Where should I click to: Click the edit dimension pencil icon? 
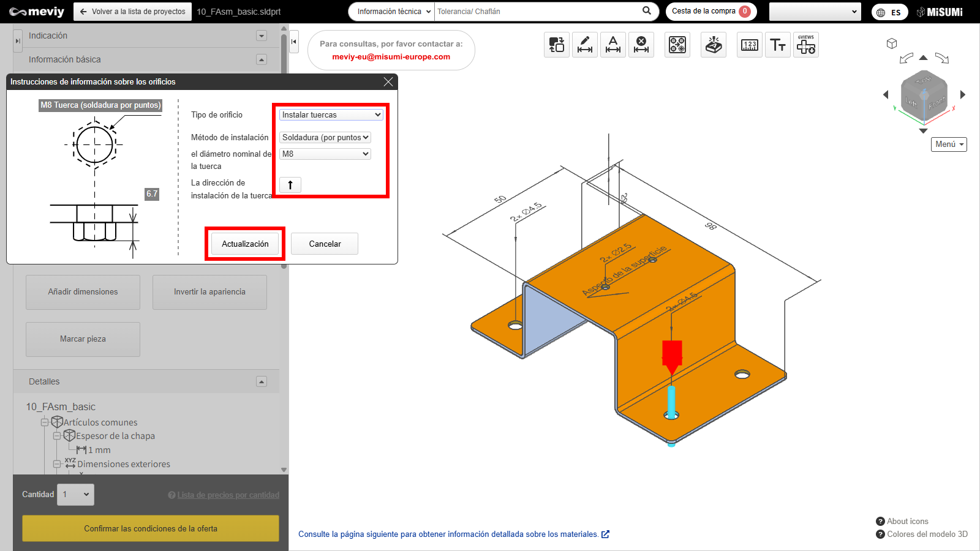585,45
